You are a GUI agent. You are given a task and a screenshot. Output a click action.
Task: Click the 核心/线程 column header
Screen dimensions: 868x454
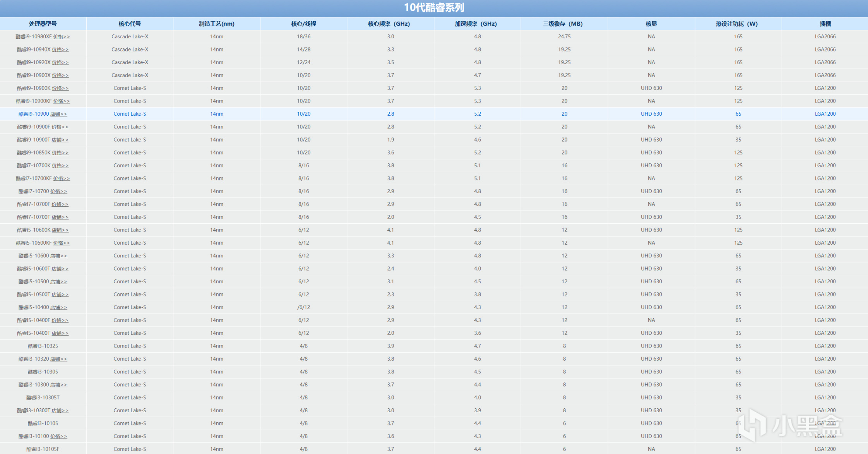[303, 24]
